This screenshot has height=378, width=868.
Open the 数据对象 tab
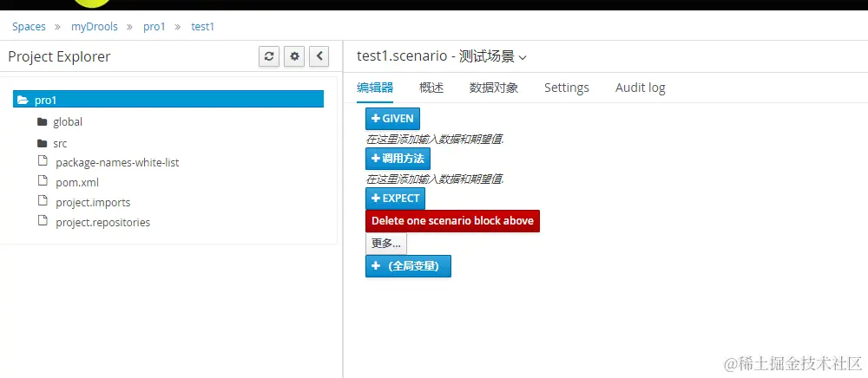tap(494, 88)
